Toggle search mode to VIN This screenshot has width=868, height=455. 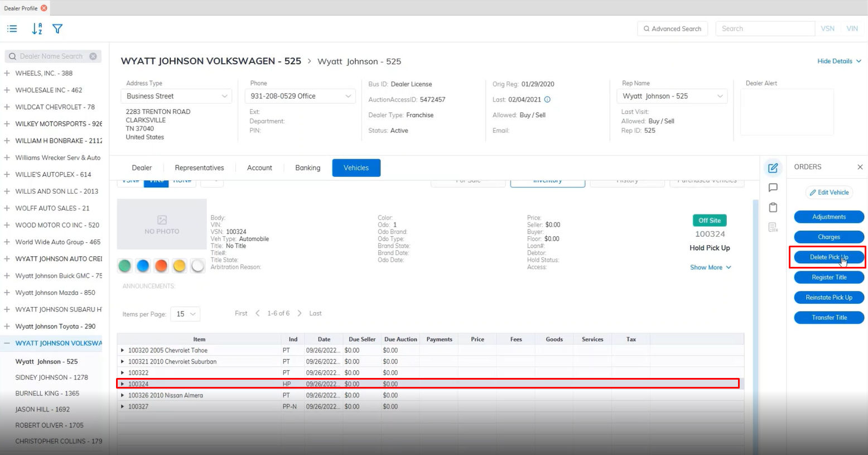coord(852,28)
